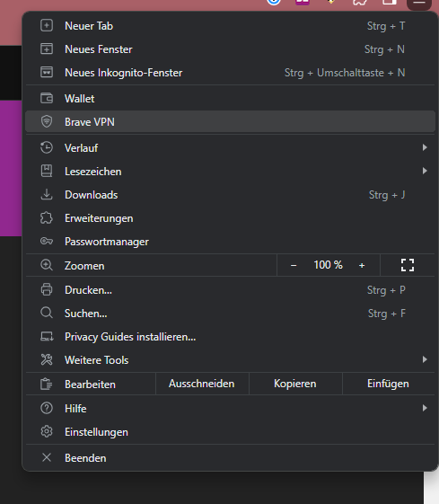Viewport: 439px width, 504px height.
Task: Increase zoom with the plus button
Action: click(362, 266)
